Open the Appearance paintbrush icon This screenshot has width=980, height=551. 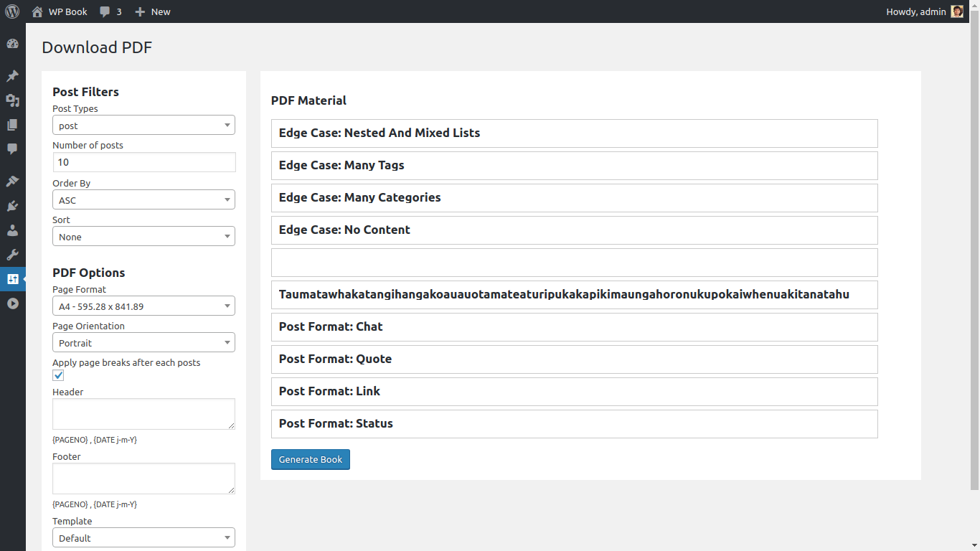click(x=12, y=181)
